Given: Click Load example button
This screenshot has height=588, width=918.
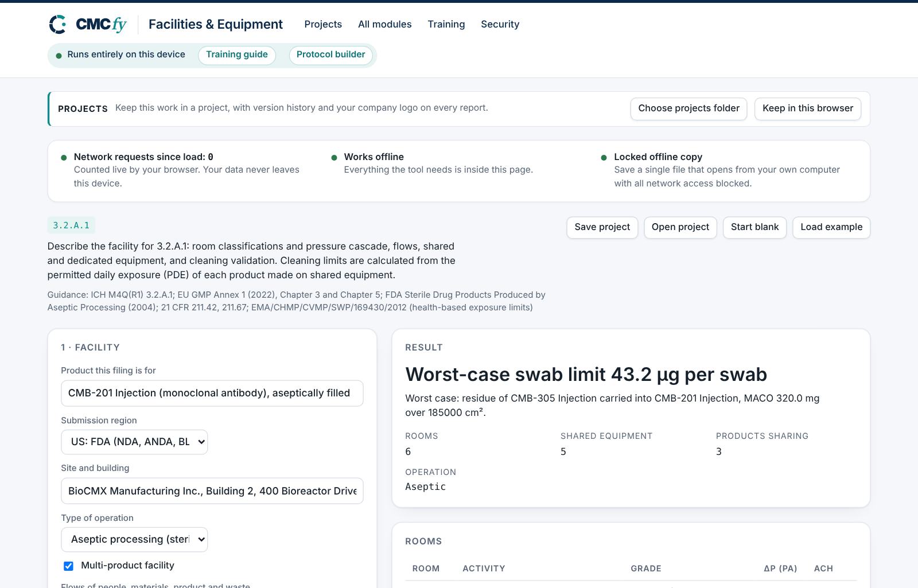Looking at the screenshot, I should coord(831,227).
